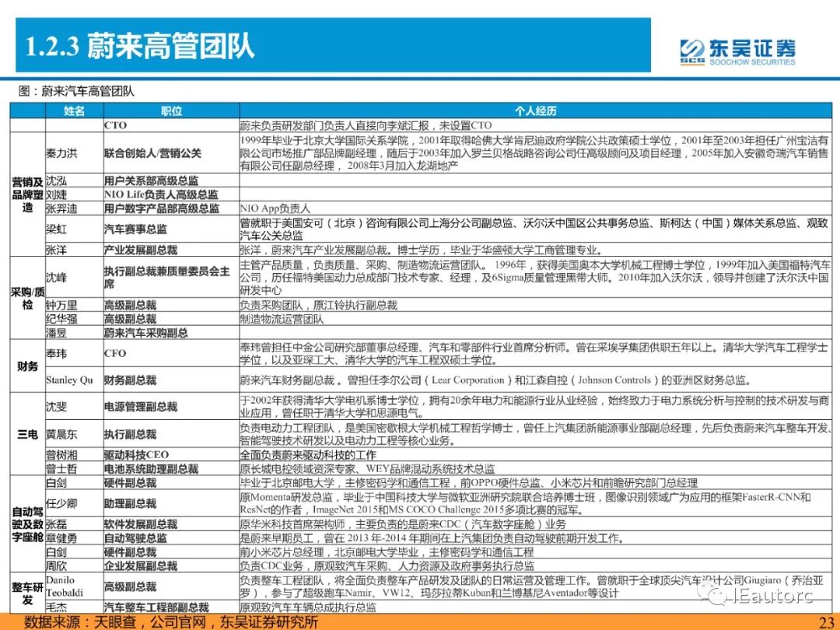Select name cell 潘昱
The image size is (840, 630).
(75, 333)
